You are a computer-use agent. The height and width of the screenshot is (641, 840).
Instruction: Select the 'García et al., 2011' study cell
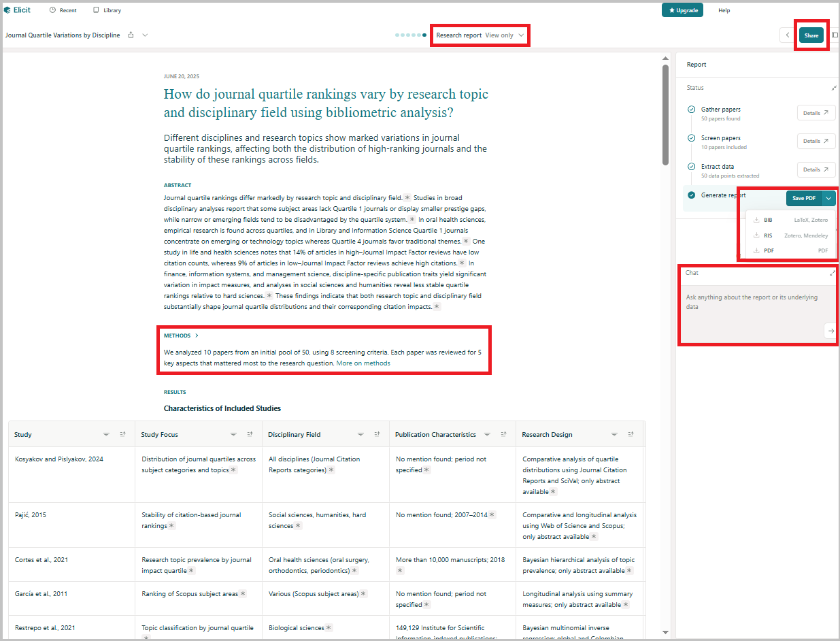[72, 598]
